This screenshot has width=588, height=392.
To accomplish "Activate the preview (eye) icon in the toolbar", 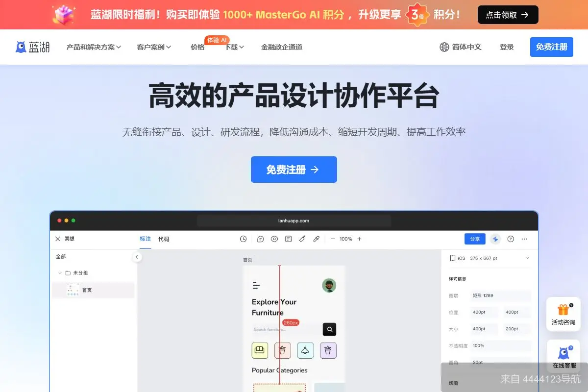I will pyautogui.click(x=274, y=239).
